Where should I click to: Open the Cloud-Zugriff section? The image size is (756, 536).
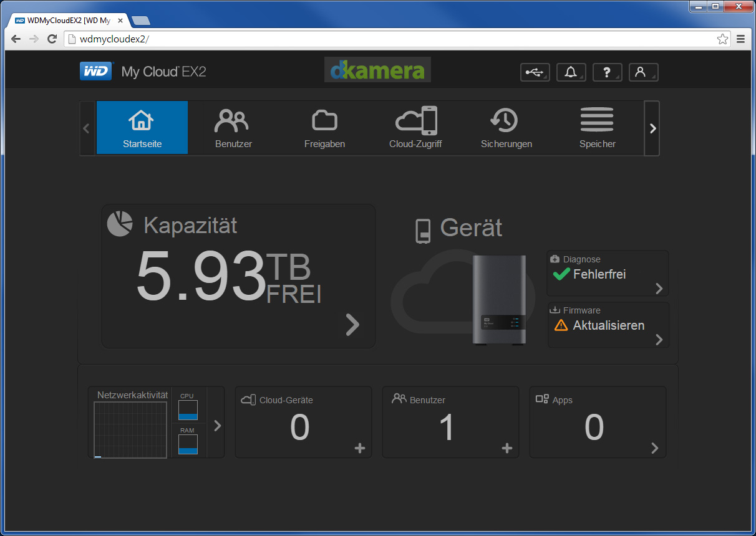tap(415, 128)
